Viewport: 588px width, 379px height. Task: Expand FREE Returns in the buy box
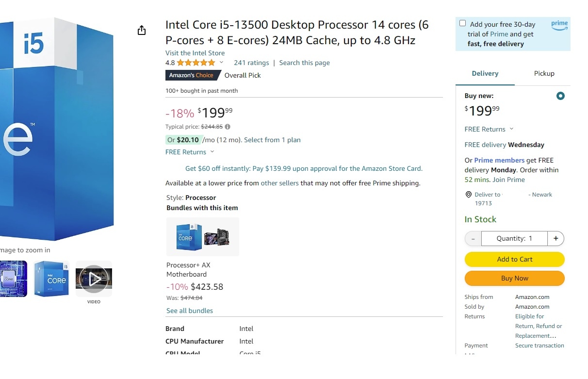(489, 129)
